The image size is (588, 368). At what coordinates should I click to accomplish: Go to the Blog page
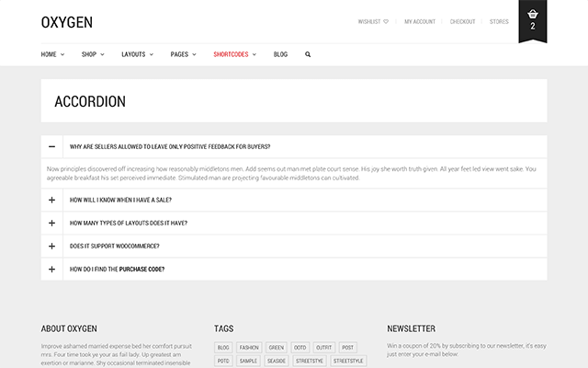pos(280,54)
